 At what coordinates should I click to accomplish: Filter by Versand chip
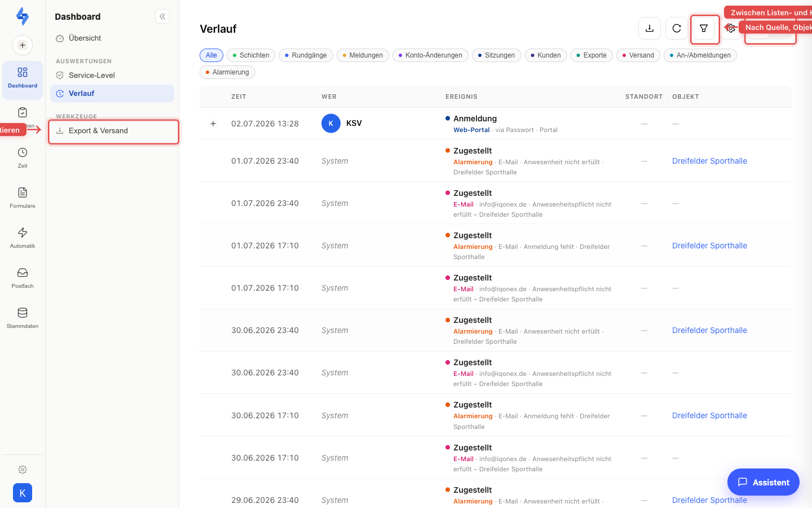[x=638, y=55]
